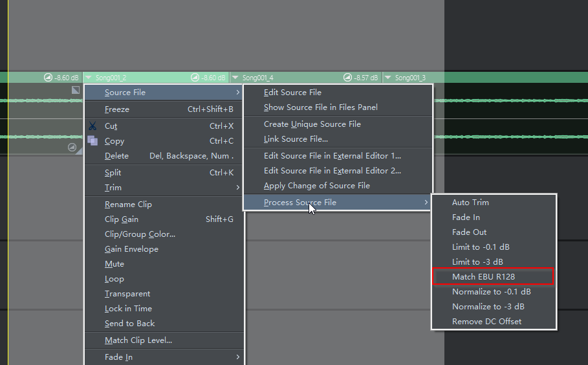Click the -8.57 dB clip gain value
The image size is (588, 365).
366,78
